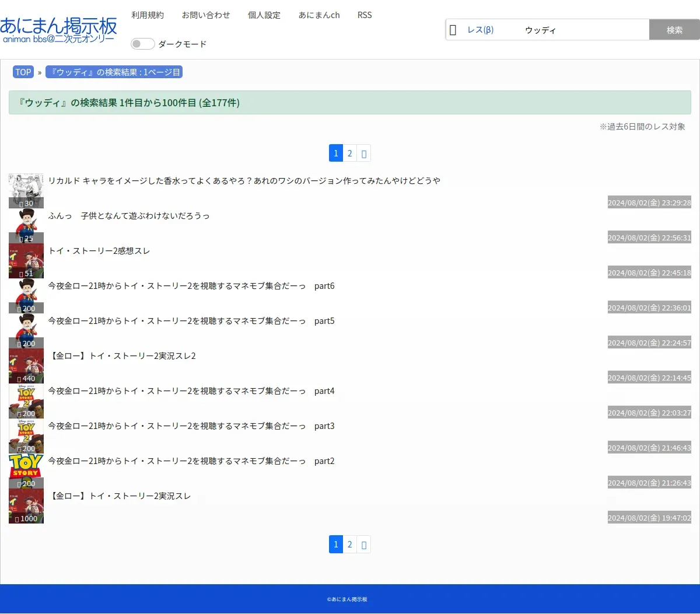Click the 検索 search button
The image size is (700, 614).
click(674, 30)
